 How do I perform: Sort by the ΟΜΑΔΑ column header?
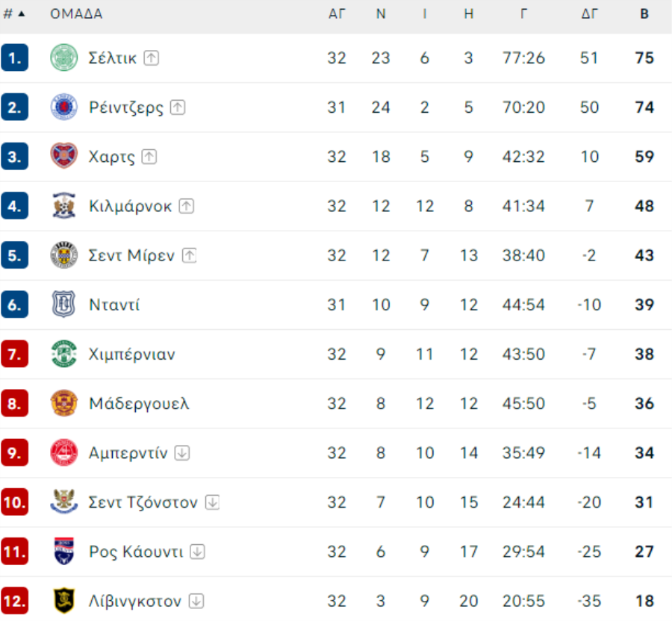(76, 14)
